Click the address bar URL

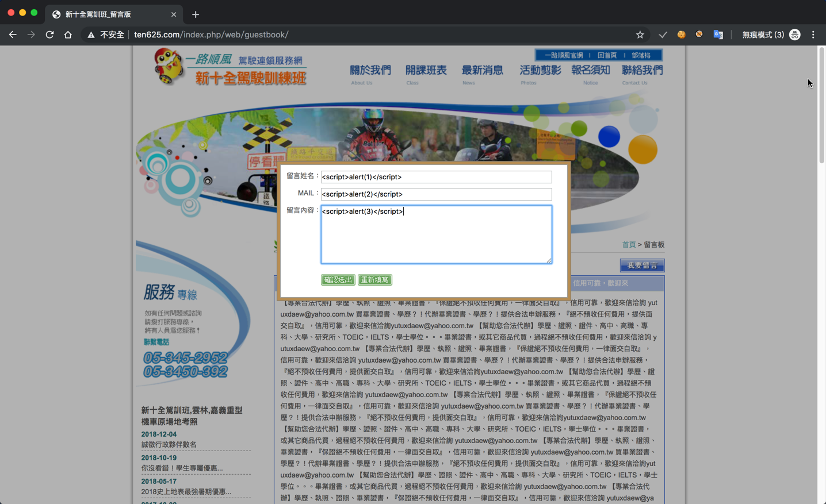(x=211, y=34)
